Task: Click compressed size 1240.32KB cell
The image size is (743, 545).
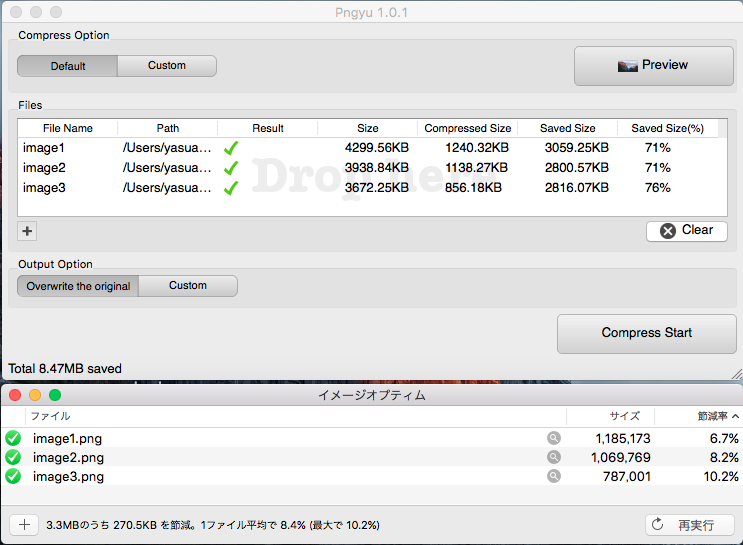Action: 477,148
